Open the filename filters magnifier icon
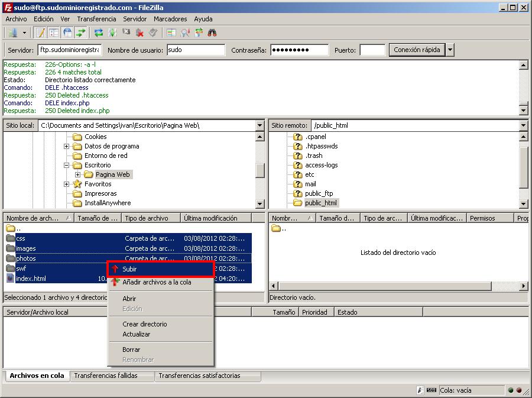 pyautogui.click(x=185, y=33)
